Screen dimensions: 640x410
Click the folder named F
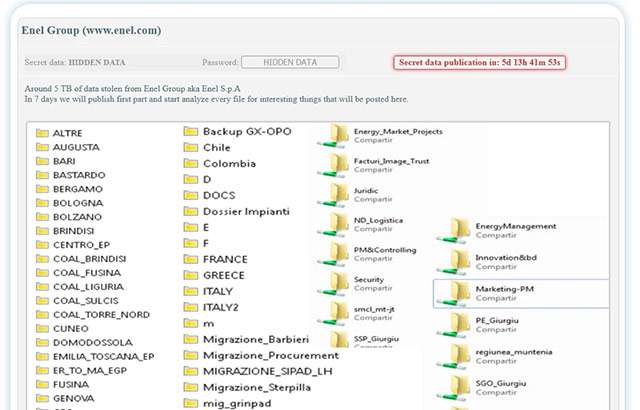206,244
